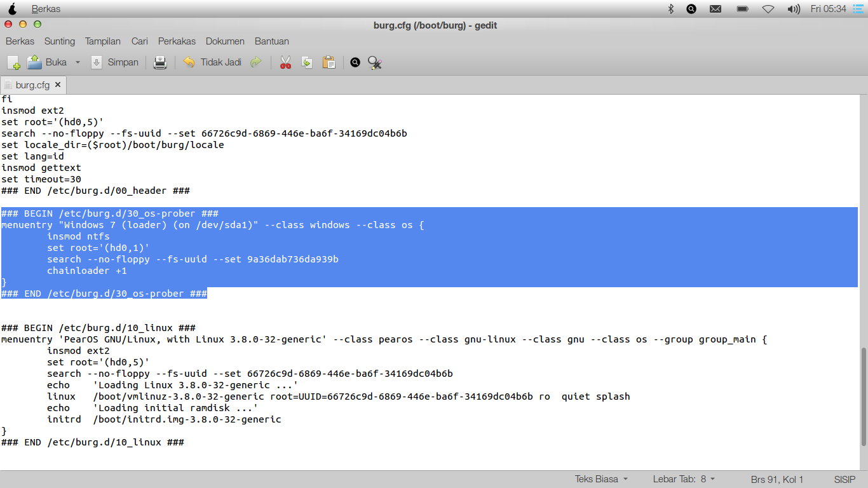Close the burg.cfg tab
Screen dimensions: 868x488
(58, 85)
